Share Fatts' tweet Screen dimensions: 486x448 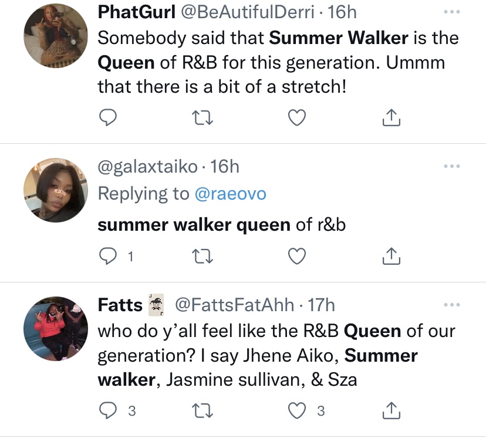[x=391, y=410]
